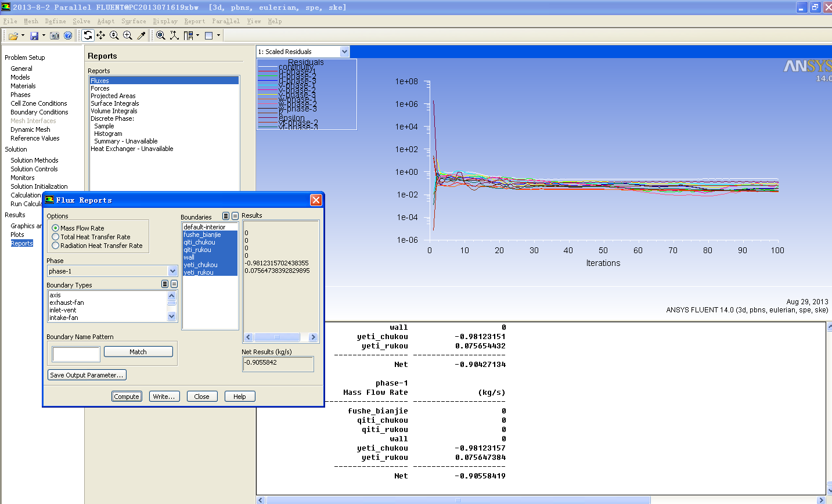The width and height of the screenshot is (832, 504).
Task: Click the open file folder icon
Action: [13, 36]
